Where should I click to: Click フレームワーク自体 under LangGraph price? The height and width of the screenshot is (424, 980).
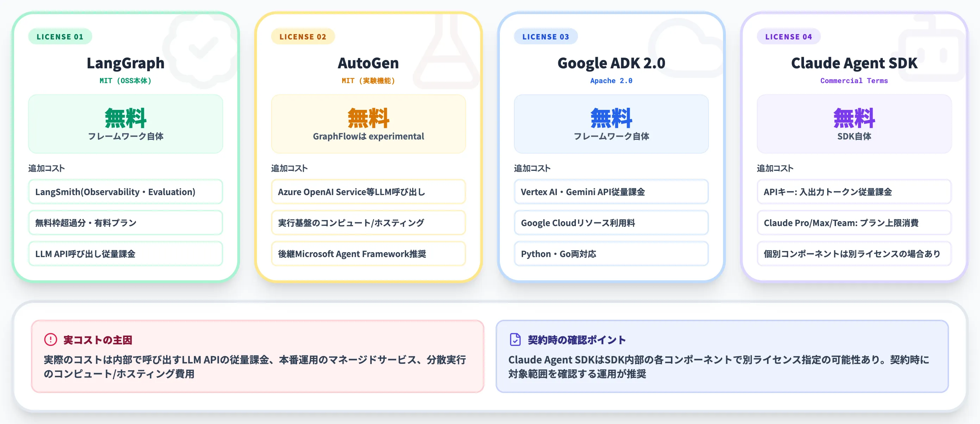point(126,136)
